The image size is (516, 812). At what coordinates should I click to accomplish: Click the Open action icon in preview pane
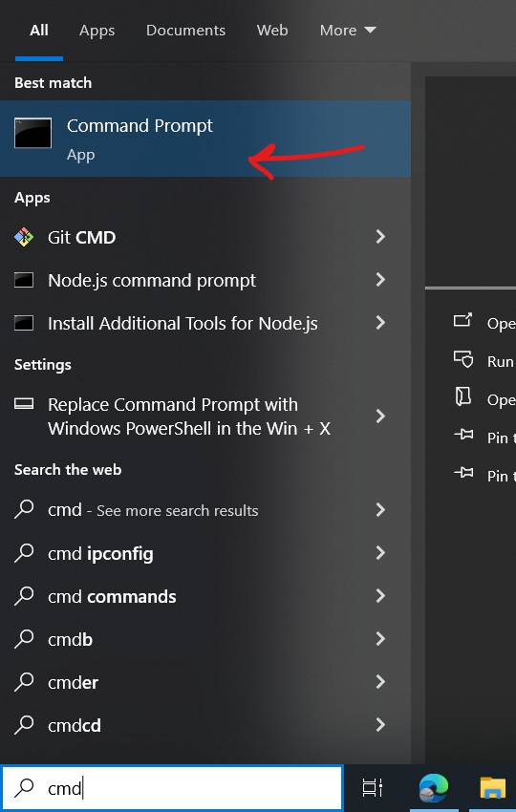[x=463, y=321]
